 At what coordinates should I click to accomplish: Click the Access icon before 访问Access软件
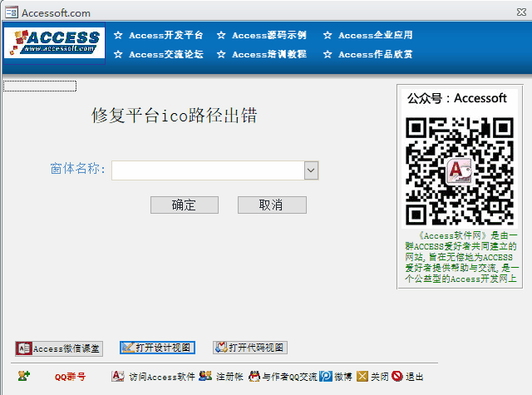[118, 376]
